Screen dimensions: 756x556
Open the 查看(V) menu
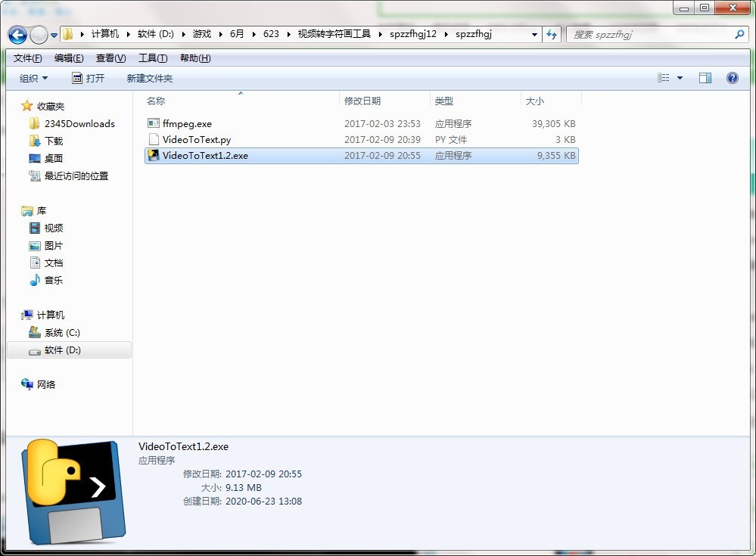111,58
